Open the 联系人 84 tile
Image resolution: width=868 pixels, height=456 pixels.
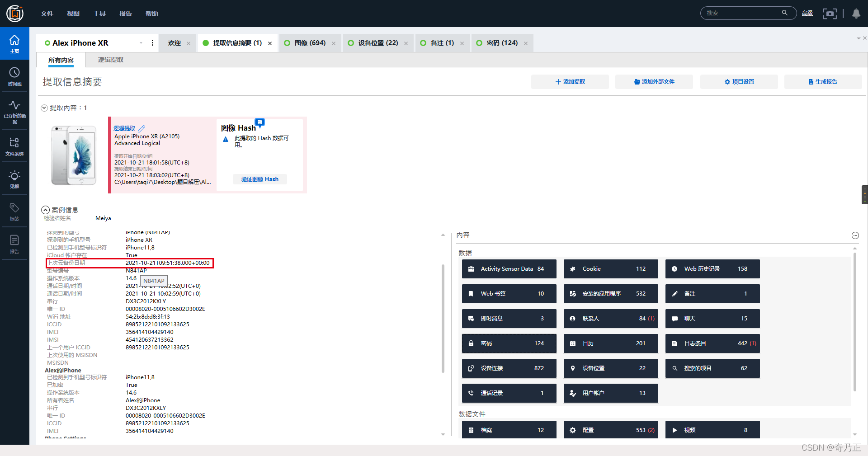(x=611, y=319)
